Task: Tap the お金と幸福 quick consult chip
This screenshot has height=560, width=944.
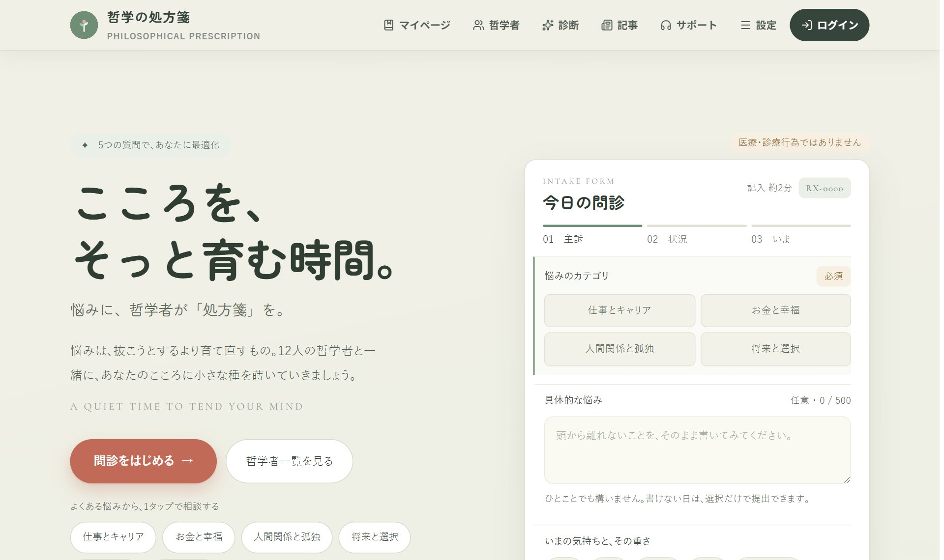Action: click(199, 537)
